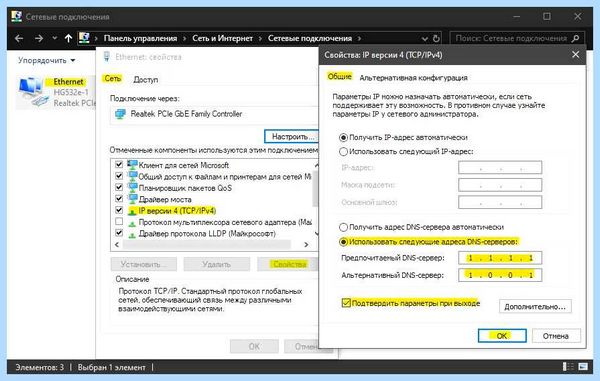The height and width of the screenshot is (381, 600).
Task: Refresh the address bar location
Action: (436, 39)
